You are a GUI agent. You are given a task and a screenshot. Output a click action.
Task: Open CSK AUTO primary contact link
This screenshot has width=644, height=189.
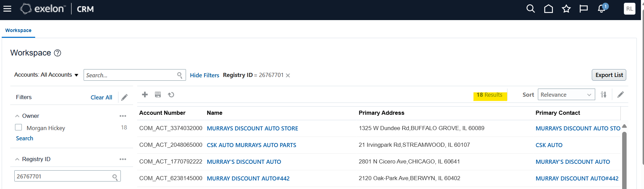point(549,145)
